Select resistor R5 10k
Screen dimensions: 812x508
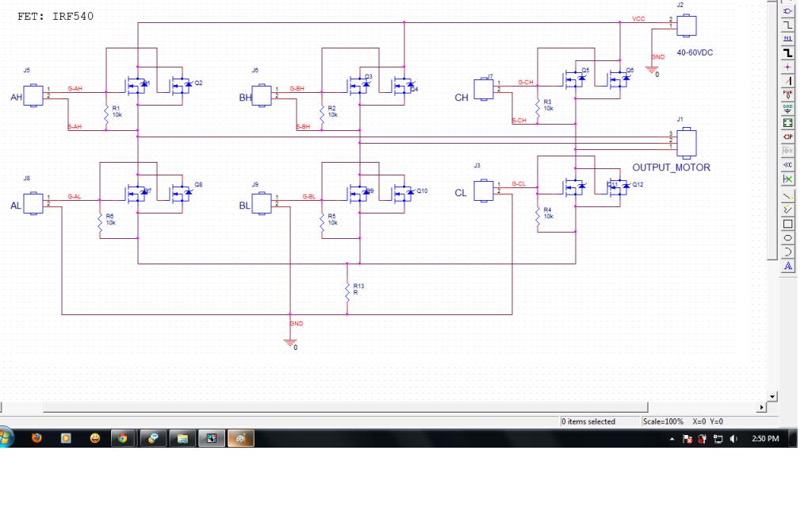322,222
